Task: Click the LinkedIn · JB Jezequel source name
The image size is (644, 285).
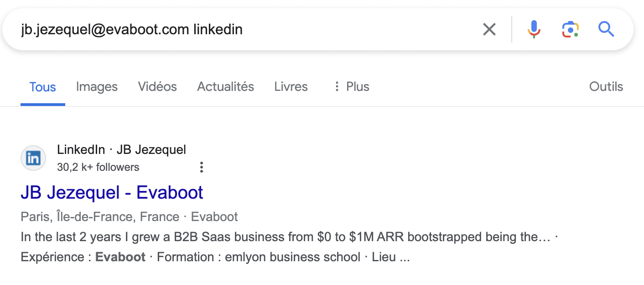Action: tap(121, 149)
